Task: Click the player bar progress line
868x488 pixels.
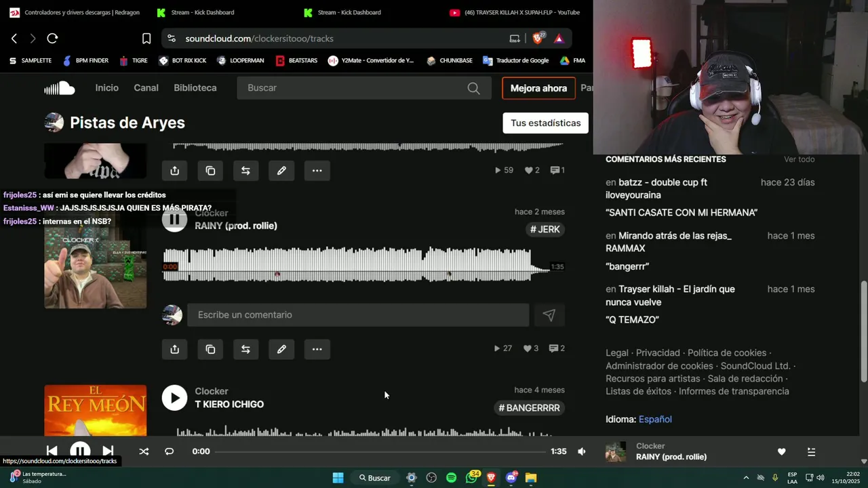Action: 380,451
